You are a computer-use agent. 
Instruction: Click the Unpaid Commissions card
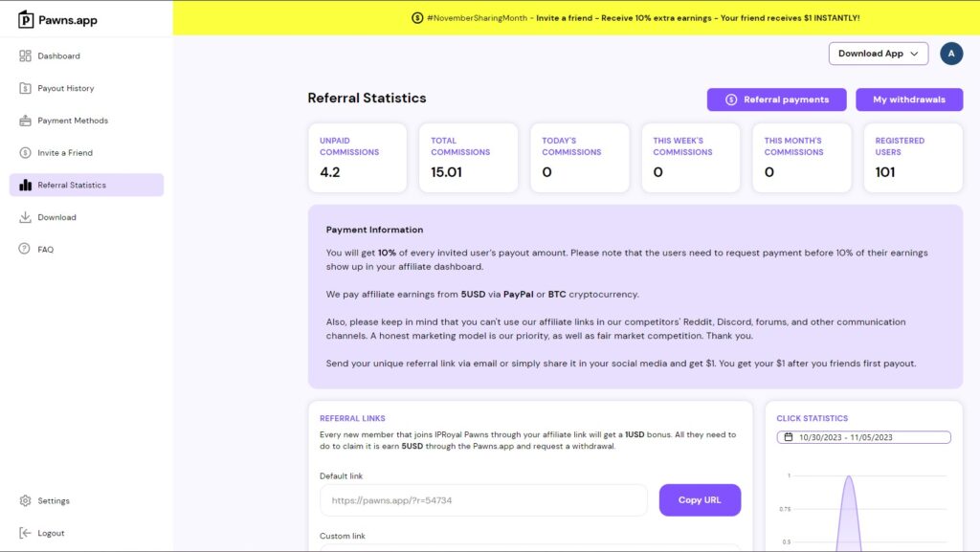click(358, 158)
